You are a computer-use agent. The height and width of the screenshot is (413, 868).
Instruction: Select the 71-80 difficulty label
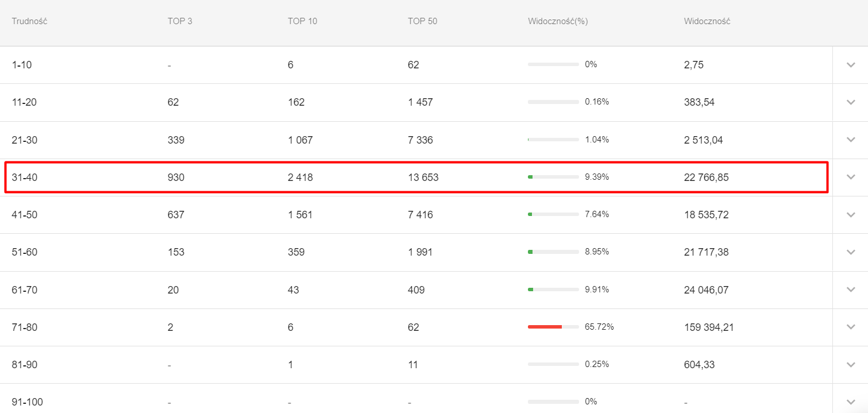tap(25, 327)
